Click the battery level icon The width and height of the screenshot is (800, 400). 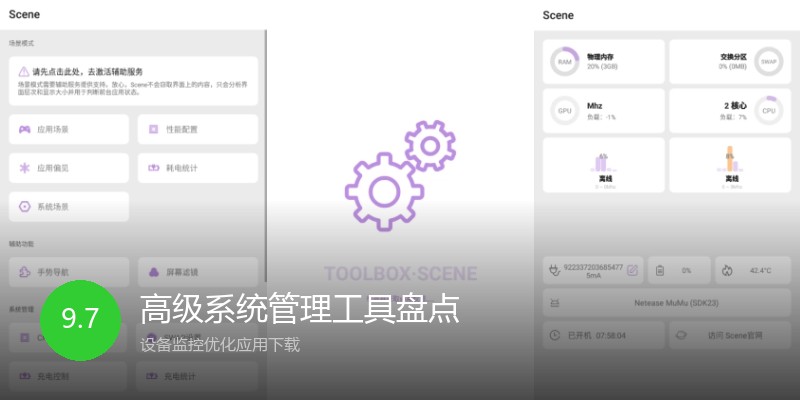660,270
